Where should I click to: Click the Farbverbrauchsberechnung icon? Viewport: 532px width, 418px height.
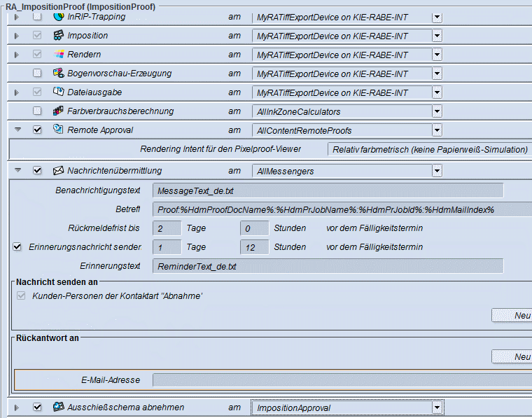coord(59,111)
